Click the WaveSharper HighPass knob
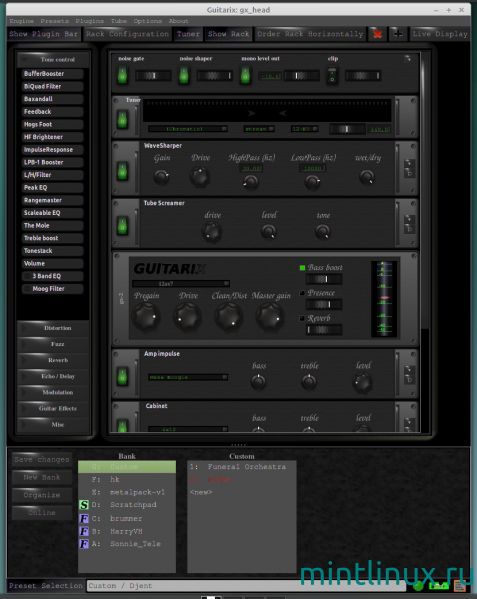The height and width of the screenshot is (599, 477). point(251,182)
